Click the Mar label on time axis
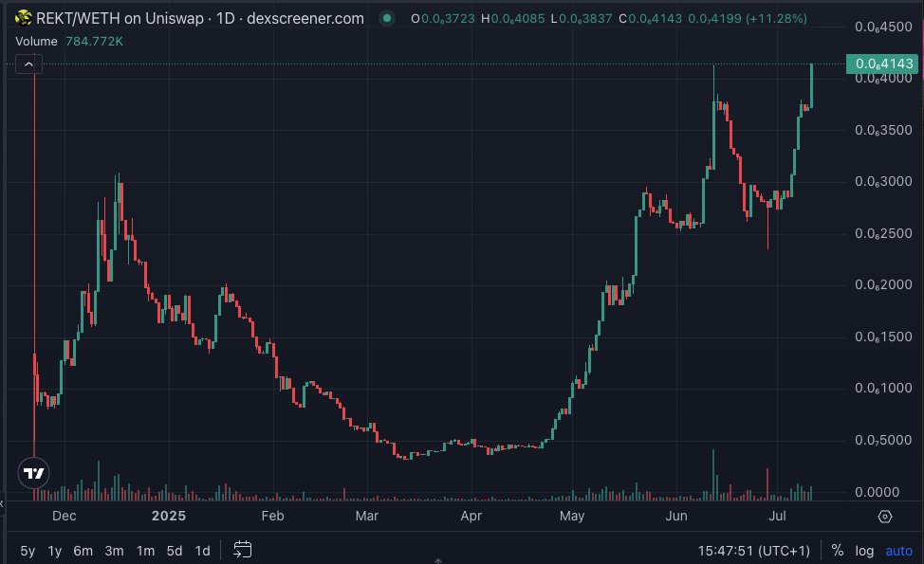 point(366,516)
